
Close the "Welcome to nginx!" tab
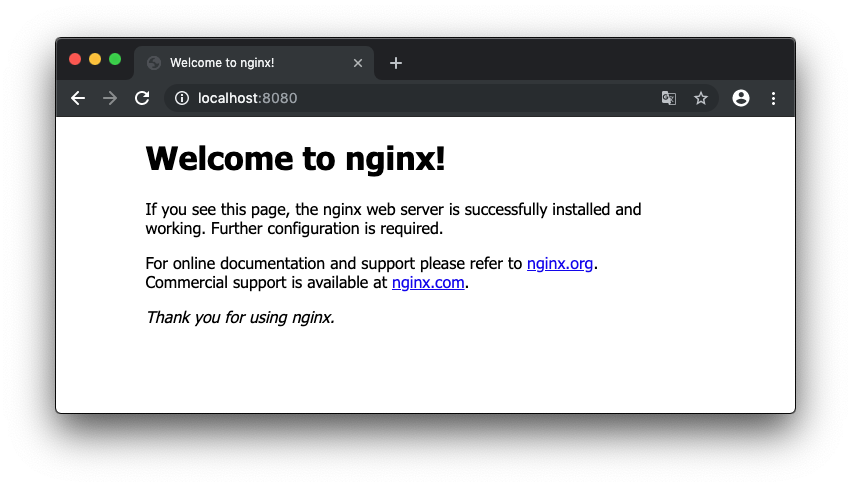point(358,63)
